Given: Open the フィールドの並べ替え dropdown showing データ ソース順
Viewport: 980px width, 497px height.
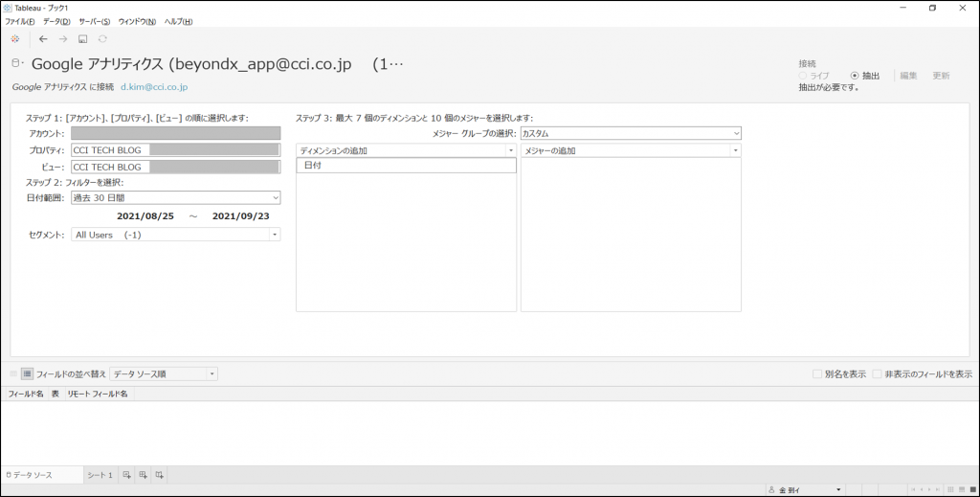Looking at the screenshot, I should click(163, 373).
